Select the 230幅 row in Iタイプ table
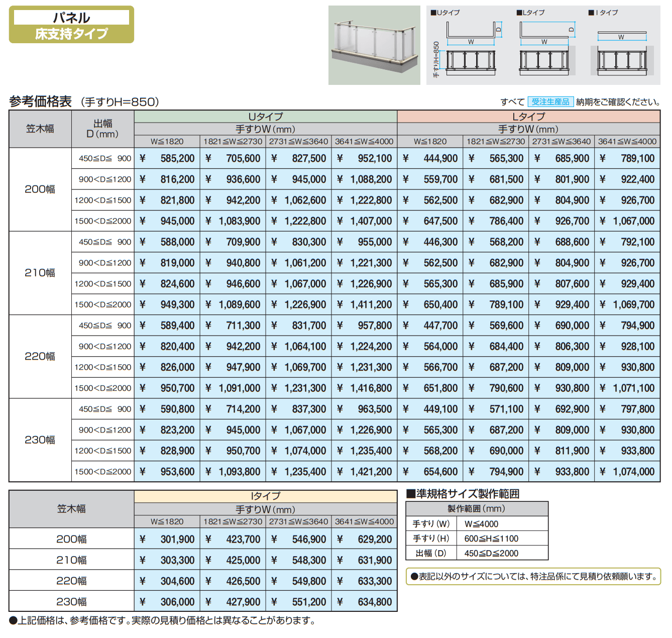 (70, 600)
